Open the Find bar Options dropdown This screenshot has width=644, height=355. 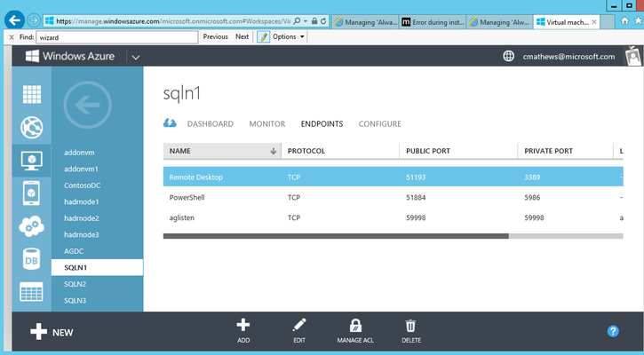pyautogui.click(x=289, y=37)
